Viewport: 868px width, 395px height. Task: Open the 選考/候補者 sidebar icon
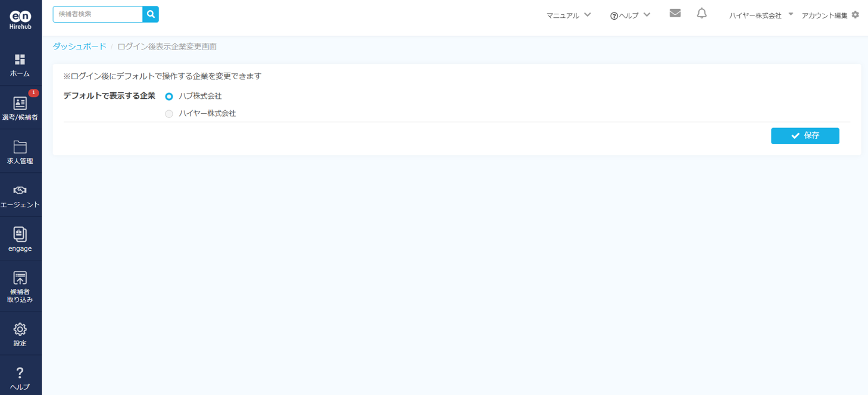tap(20, 104)
